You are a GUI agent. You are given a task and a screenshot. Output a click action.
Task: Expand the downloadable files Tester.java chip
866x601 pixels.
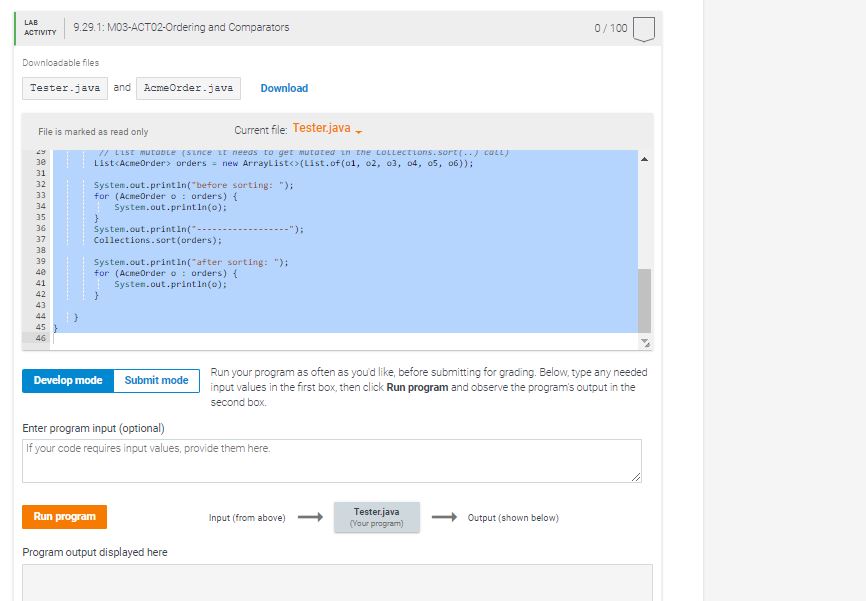[x=63, y=88]
